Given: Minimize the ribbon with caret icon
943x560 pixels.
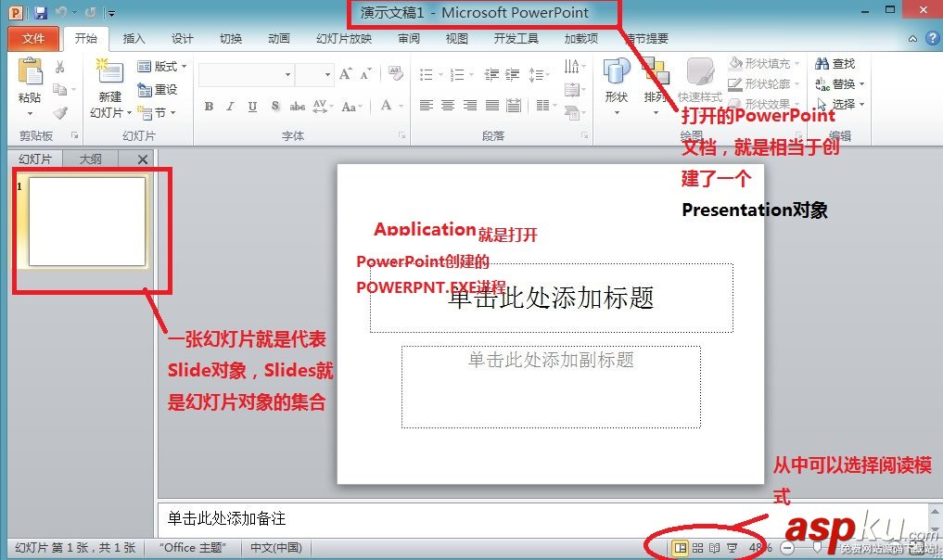Looking at the screenshot, I should (913, 39).
